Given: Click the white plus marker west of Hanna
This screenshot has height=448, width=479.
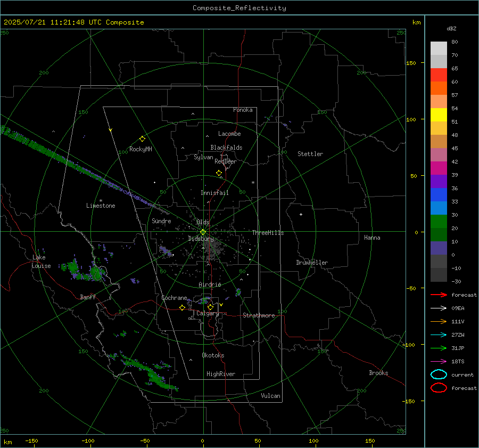Looking at the screenshot, I should coord(301,214).
